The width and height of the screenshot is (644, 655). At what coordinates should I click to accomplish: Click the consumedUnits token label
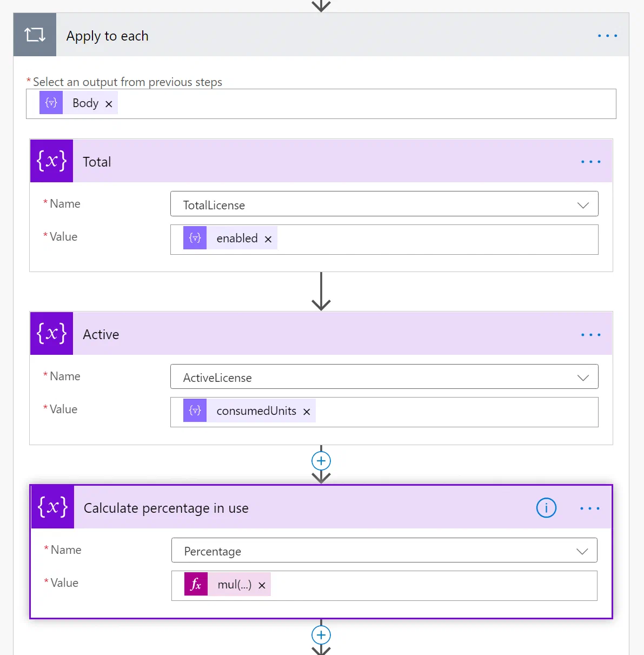pos(256,411)
